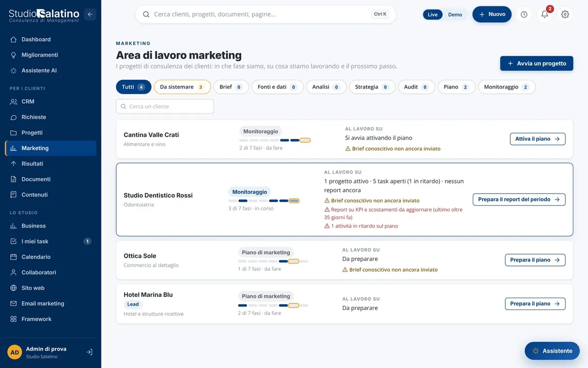Click the AD user avatar
Viewport: 588px width, 368px height.
pos(15,352)
